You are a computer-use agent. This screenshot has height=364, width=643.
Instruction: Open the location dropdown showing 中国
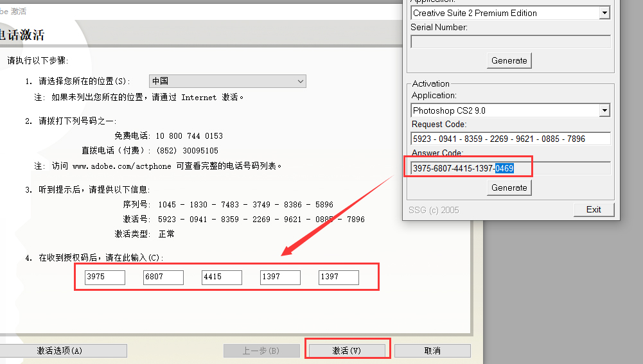click(227, 81)
